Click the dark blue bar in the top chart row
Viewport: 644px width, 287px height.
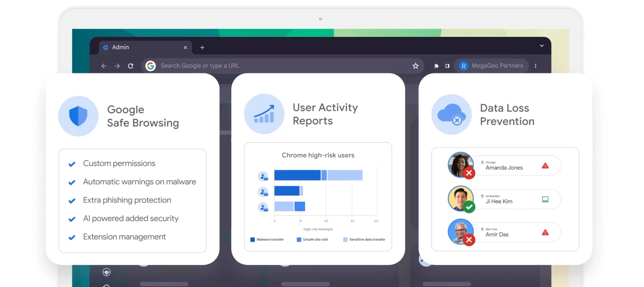pos(297,175)
